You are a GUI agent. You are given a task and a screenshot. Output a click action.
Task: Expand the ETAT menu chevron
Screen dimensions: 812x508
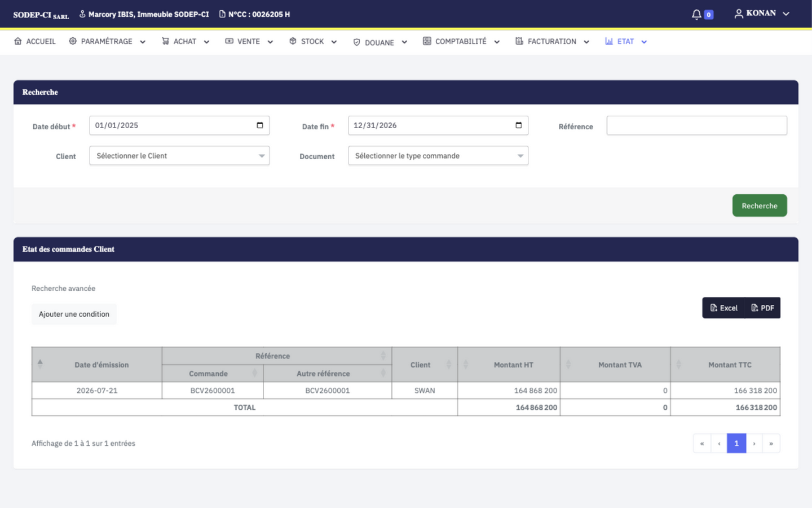tap(644, 42)
